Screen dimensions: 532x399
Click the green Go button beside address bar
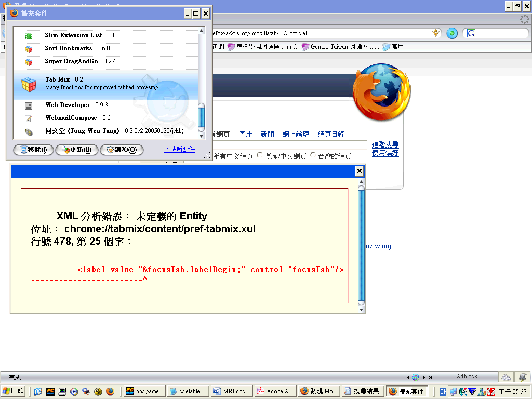click(452, 33)
